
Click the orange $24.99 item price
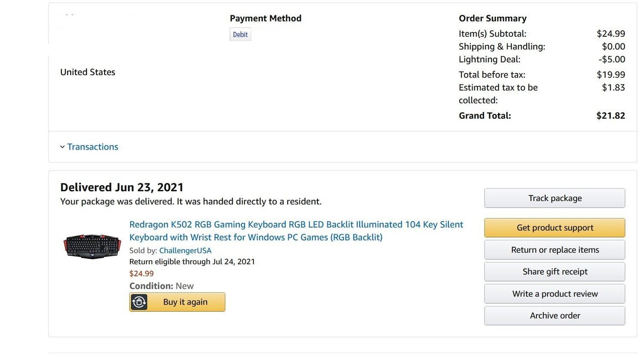pyautogui.click(x=141, y=273)
